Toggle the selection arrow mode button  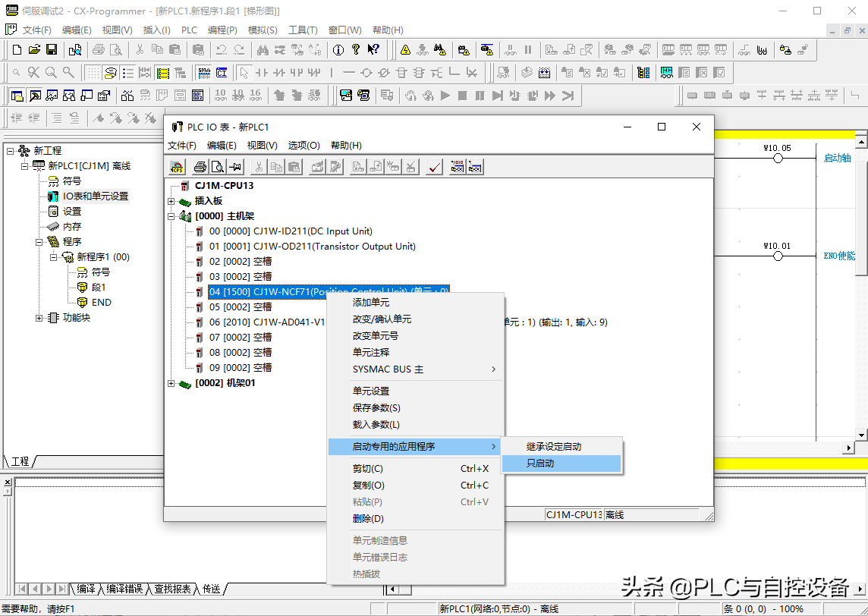point(243,73)
